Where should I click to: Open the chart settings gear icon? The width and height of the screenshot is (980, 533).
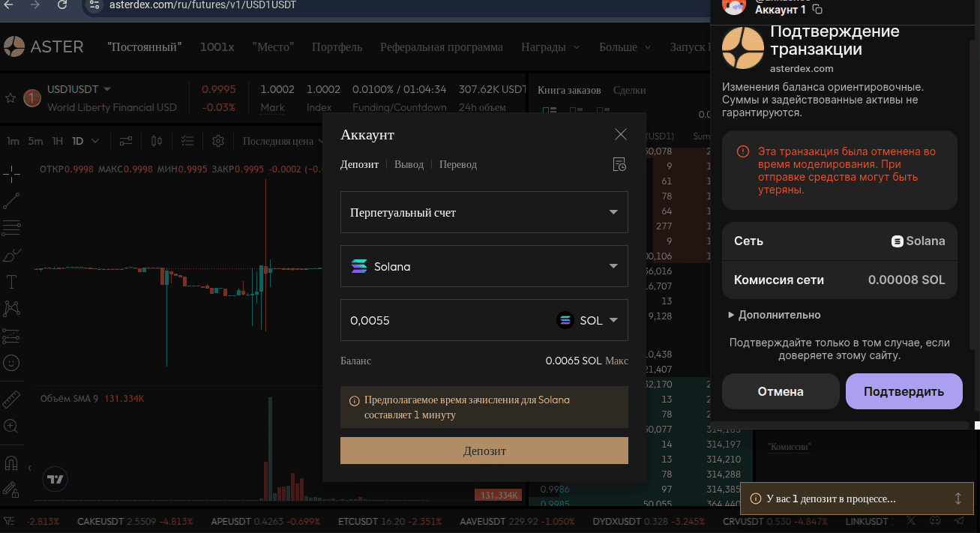[x=218, y=141]
